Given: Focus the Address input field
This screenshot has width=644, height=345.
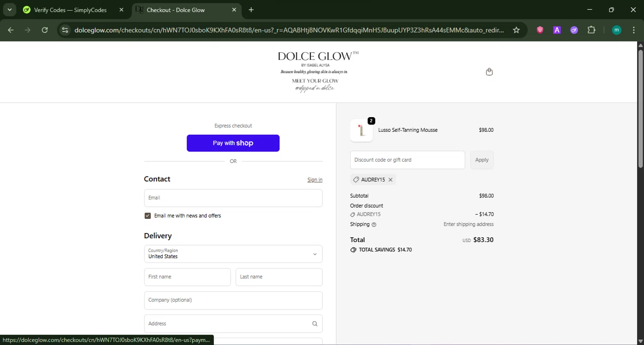Looking at the screenshot, I should (x=233, y=324).
